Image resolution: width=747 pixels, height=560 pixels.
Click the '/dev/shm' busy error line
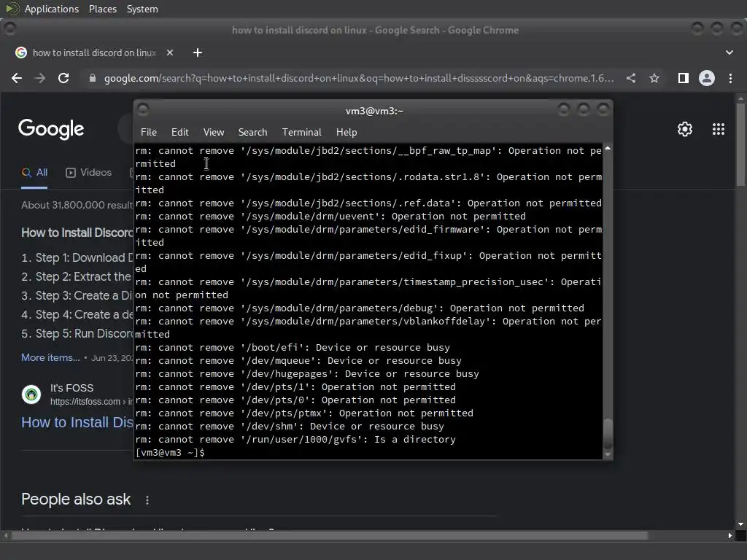coord(290,426)
